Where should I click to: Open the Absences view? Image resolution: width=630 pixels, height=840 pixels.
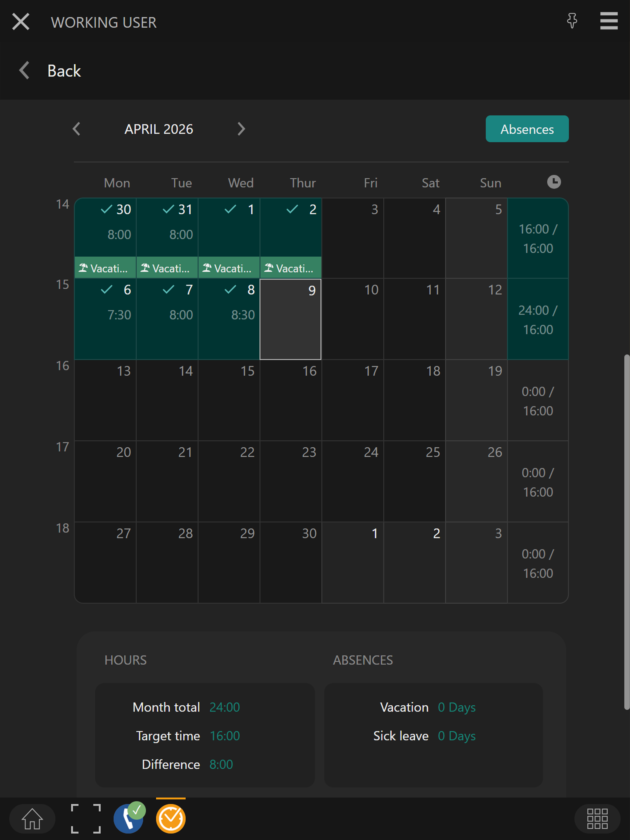click(527, 129)
